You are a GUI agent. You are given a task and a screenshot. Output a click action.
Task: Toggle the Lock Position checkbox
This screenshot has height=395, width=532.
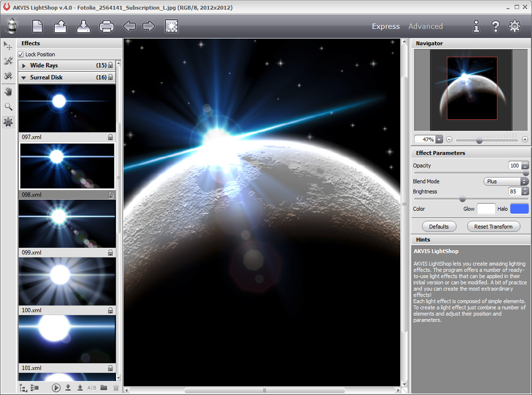[x=21, y=54]
